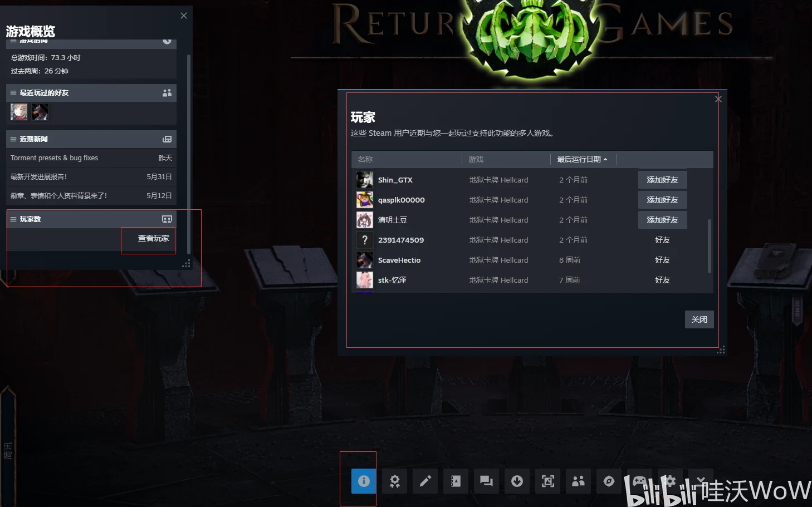
Task: Open the 近期新闻 section hamburger menu
Action: click(13, 139)
